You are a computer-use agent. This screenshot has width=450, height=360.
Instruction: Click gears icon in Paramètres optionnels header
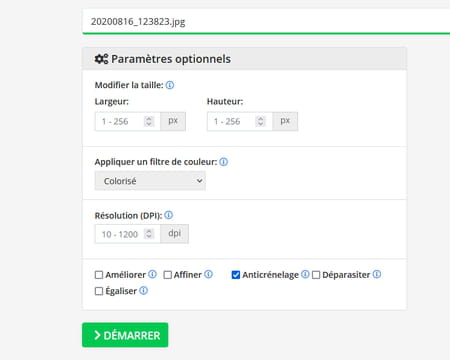tap(101, 59)
